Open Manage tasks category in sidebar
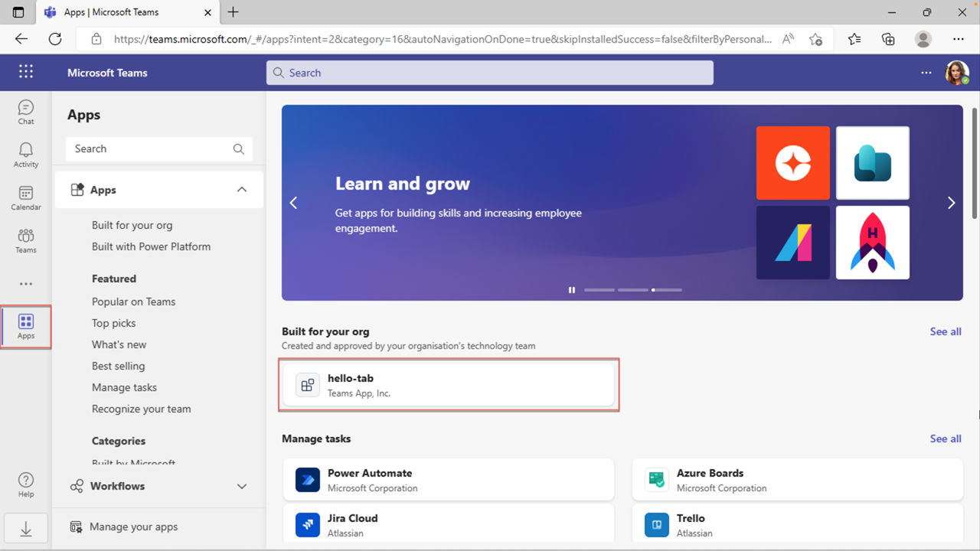 click(124, 387)
